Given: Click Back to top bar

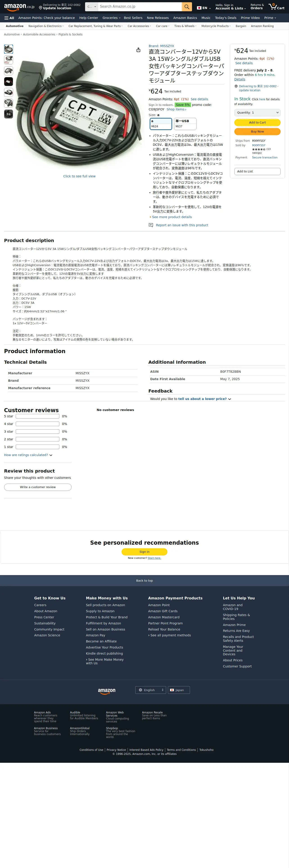Looking at the screenshot, I should click(144, 580).
